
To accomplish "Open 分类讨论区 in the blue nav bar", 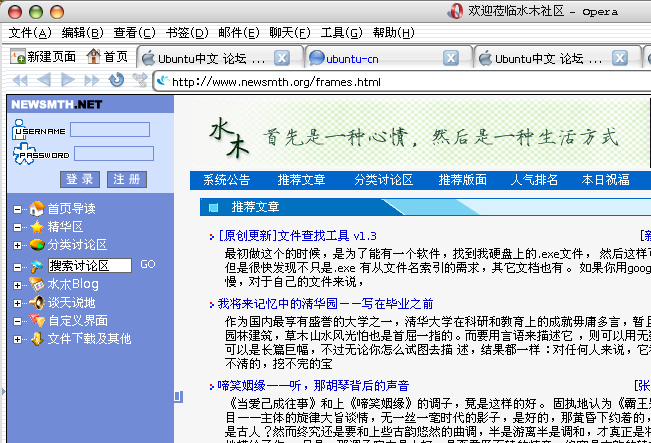I will (x=384, y=180).
